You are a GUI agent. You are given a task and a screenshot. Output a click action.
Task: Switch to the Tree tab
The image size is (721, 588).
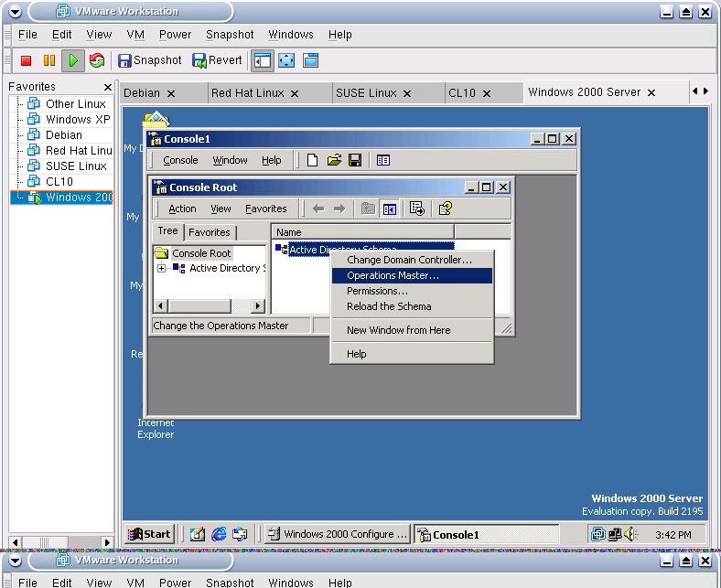click(167, 230)
